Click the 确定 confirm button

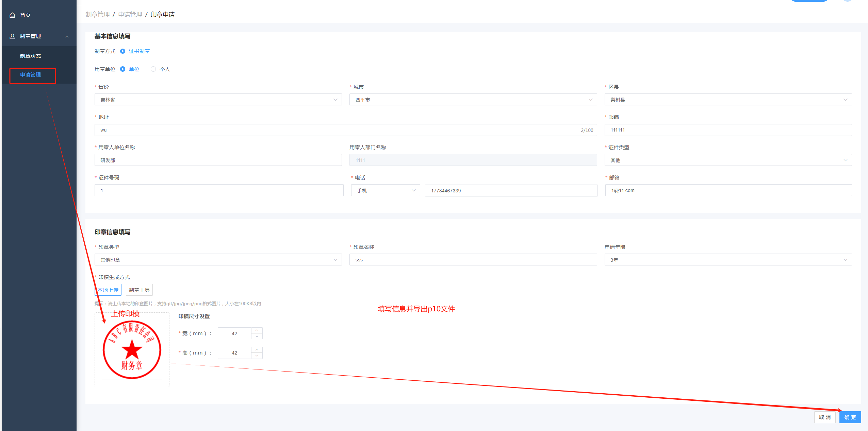click(x=850, y=417)
